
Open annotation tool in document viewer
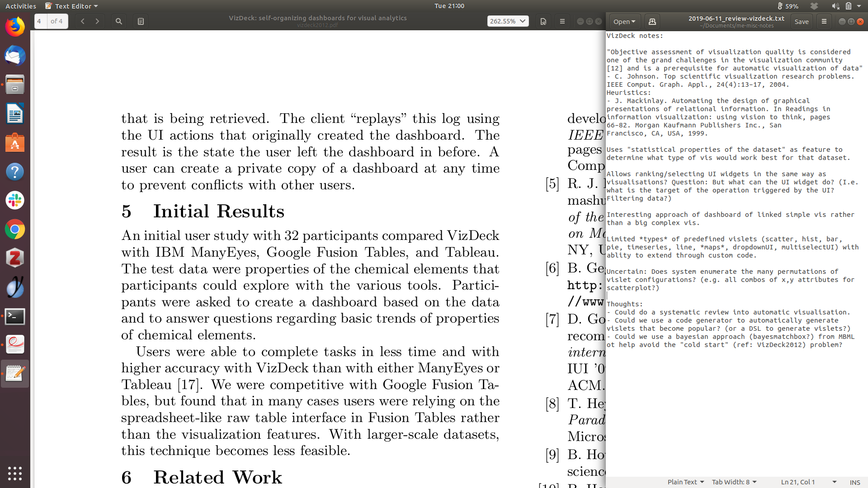coord(141,21)
